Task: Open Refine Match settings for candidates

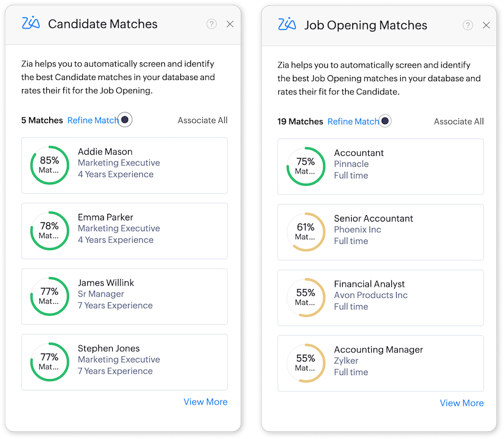Action: 92,120
